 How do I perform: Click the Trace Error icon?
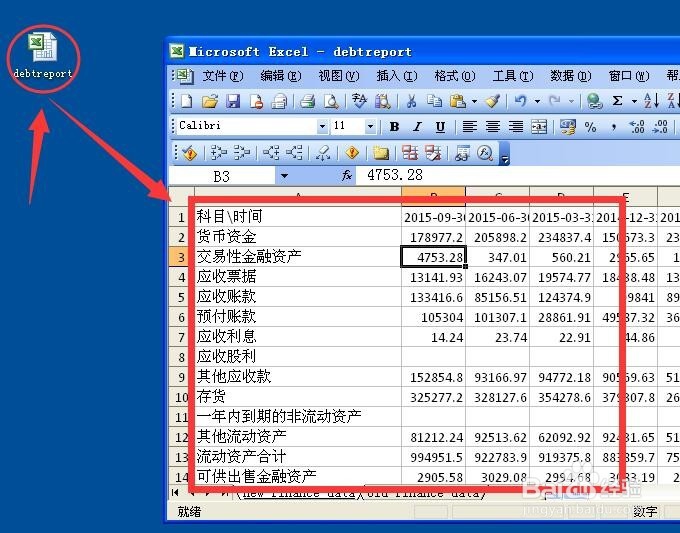click(352, 153)
